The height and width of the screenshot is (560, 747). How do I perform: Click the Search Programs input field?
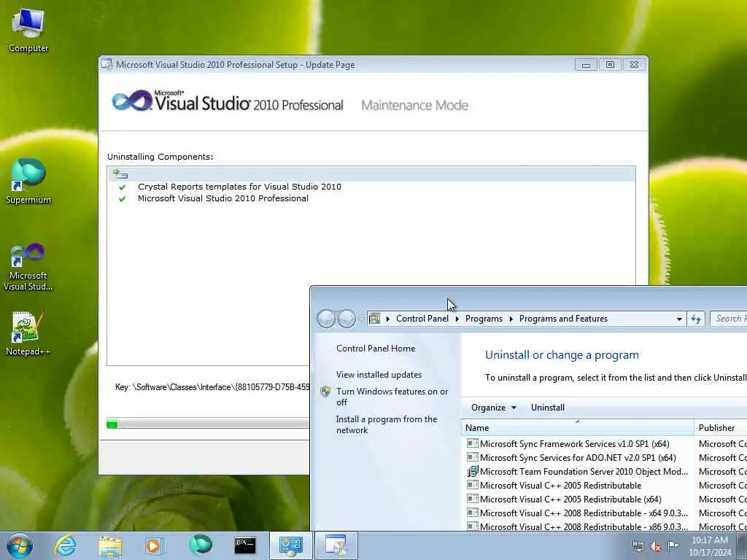pyautogui.click(x=729, y=319)
